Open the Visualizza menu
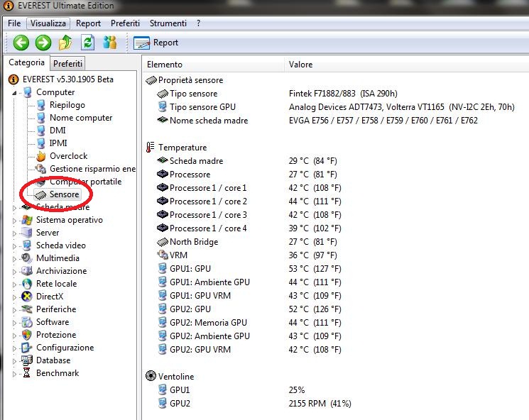Viewport: 529px width, 420px height. pyautogui.click(x=48, y=23)
